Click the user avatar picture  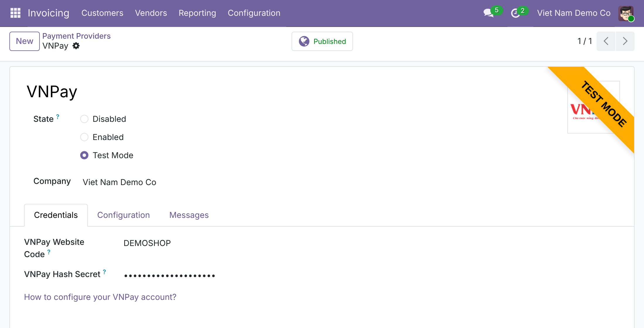(626, 13)
